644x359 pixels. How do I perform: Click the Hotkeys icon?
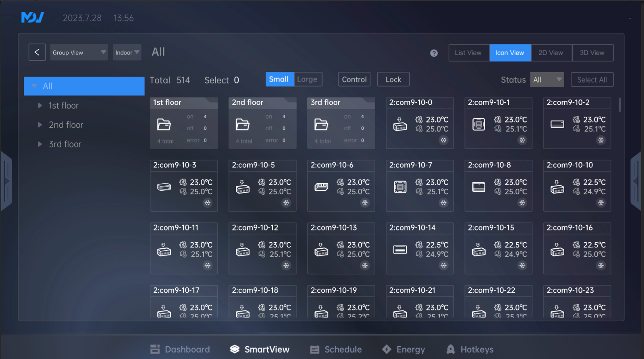coord(450,349)
